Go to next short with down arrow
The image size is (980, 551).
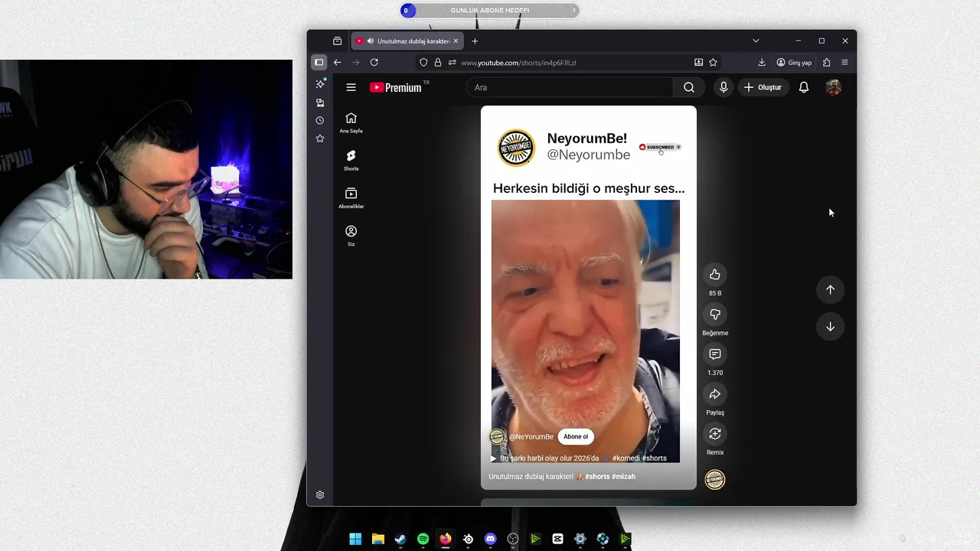coord(830,327)
